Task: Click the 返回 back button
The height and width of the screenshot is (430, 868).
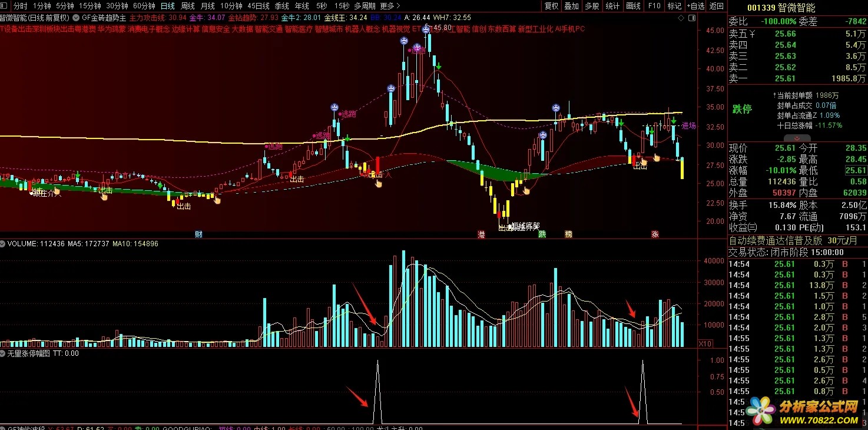Action: [716, 6]
